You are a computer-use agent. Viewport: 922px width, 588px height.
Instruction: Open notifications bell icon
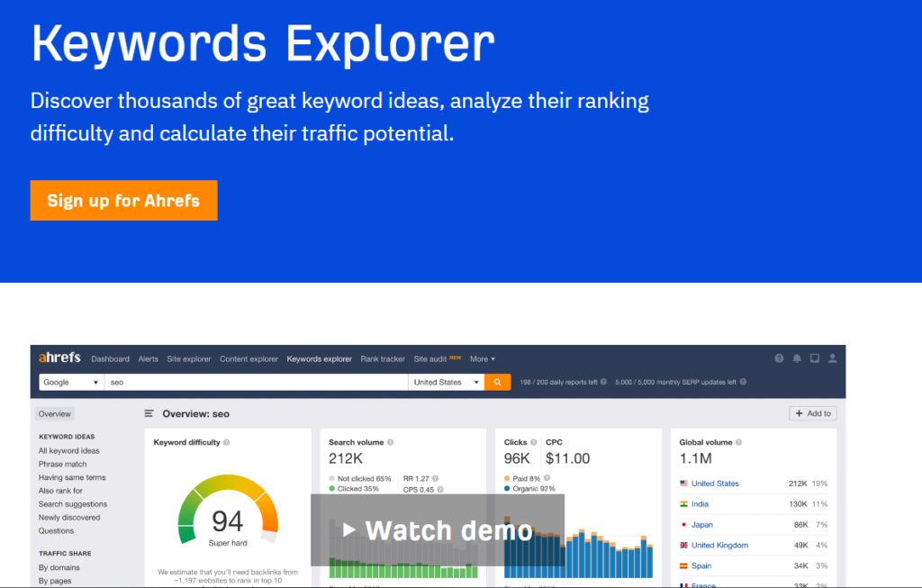797,358
